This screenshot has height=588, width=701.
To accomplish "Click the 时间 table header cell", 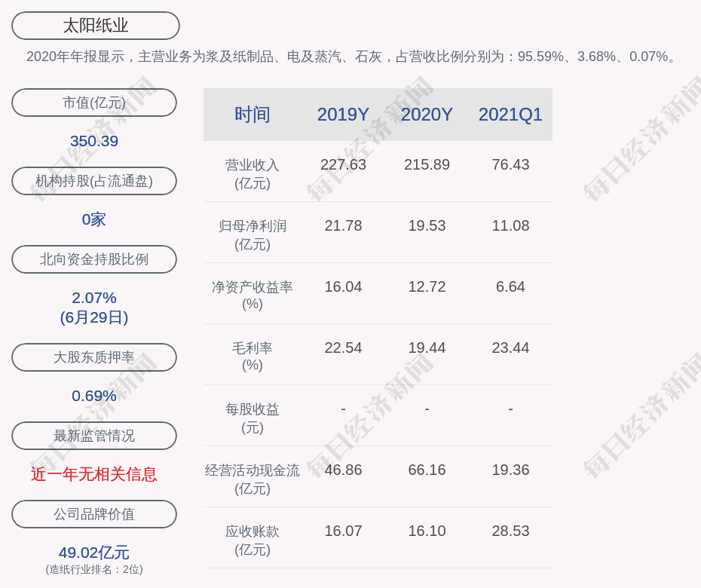I will click(x=253, y=115).
